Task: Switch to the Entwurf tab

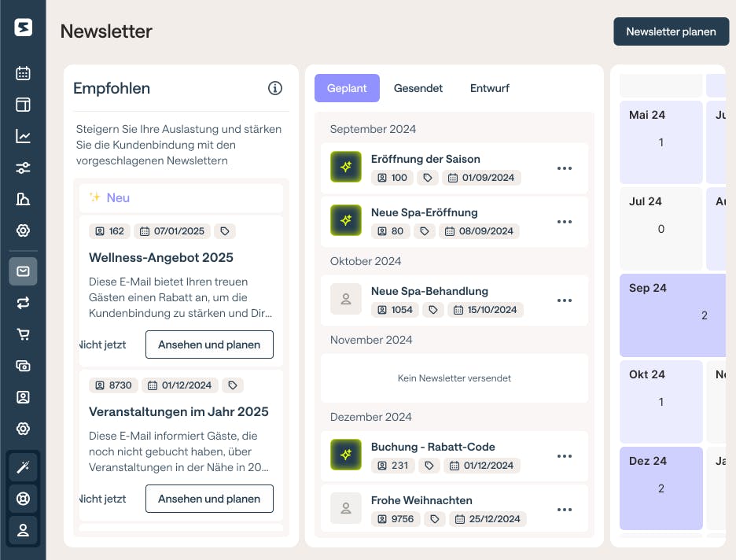Action: pyautogui.click(x=490, y=88)
